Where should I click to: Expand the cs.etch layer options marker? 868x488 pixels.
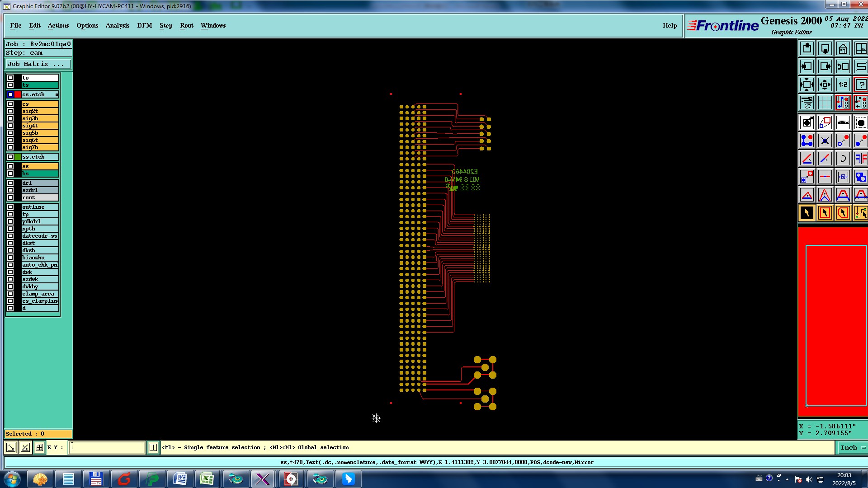pyautogui.click(x=57, y=94)
